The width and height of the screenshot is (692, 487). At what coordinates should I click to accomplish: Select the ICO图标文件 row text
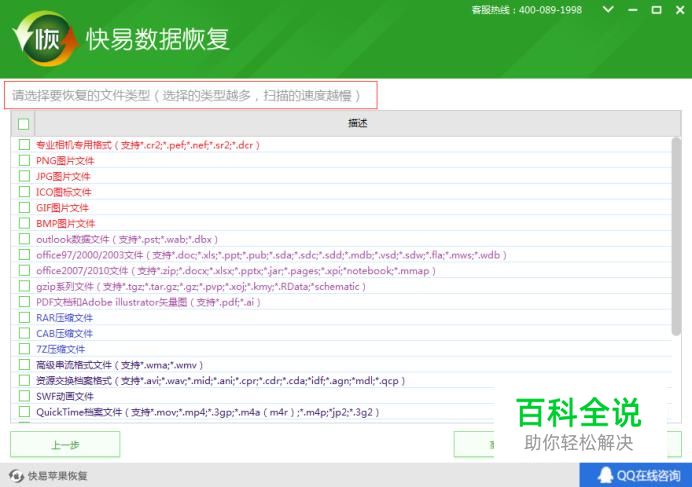click(x=64, y=192)
